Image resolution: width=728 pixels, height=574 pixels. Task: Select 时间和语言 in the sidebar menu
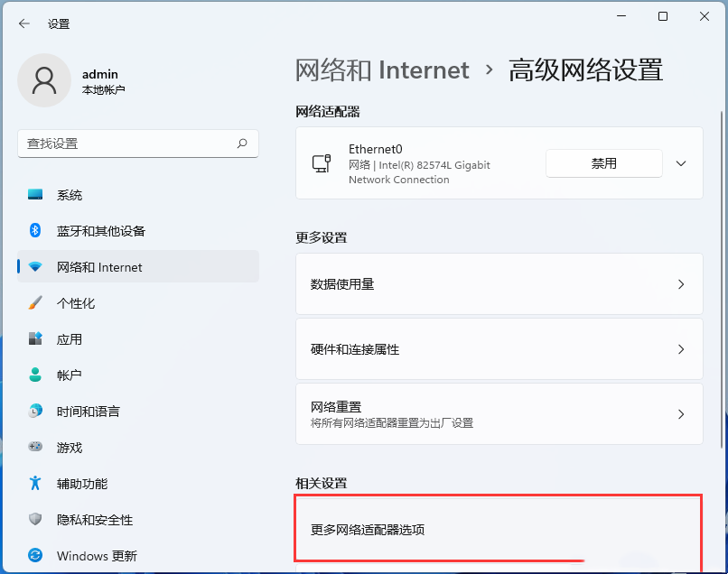[x=34, y=411]
